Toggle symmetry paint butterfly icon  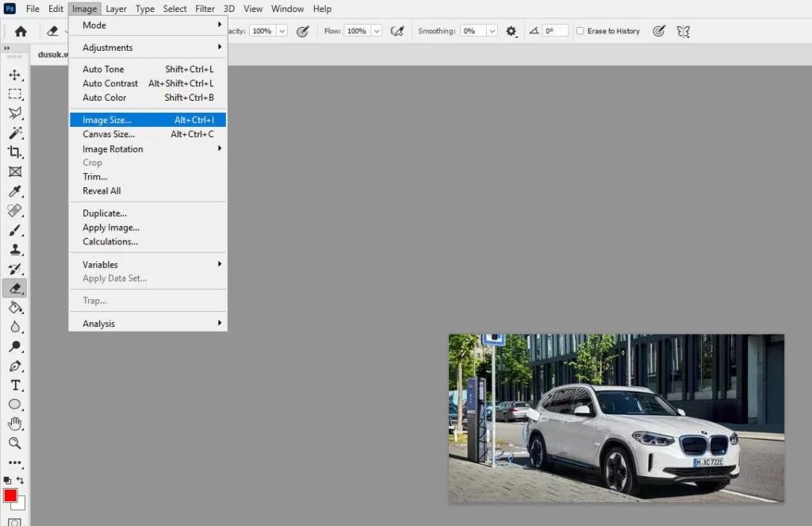point(683,31)
